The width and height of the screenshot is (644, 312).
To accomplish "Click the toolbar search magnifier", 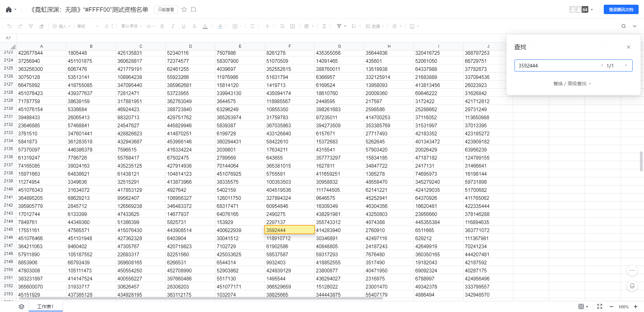I will click(624, 26).
